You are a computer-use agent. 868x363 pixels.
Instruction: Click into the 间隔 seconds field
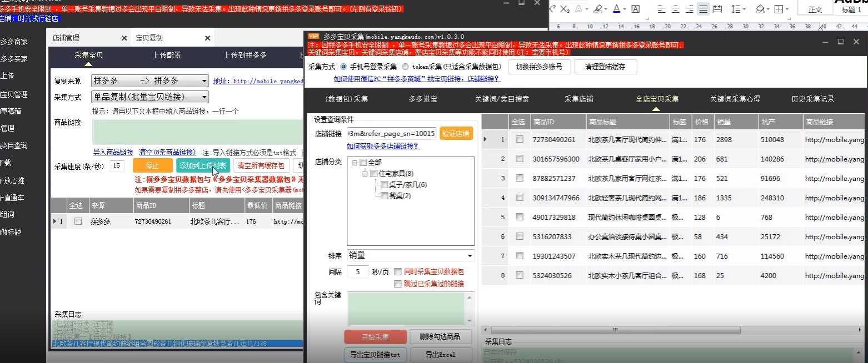[358, 272]
